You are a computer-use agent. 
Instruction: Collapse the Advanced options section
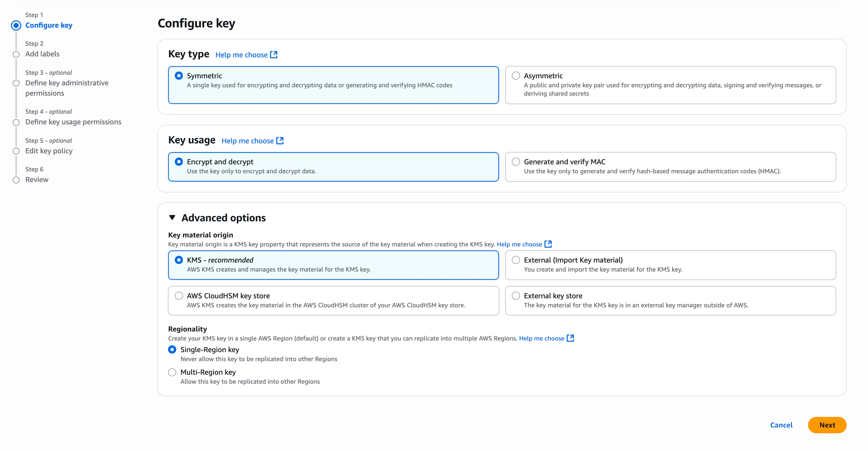tap(172, 218)
